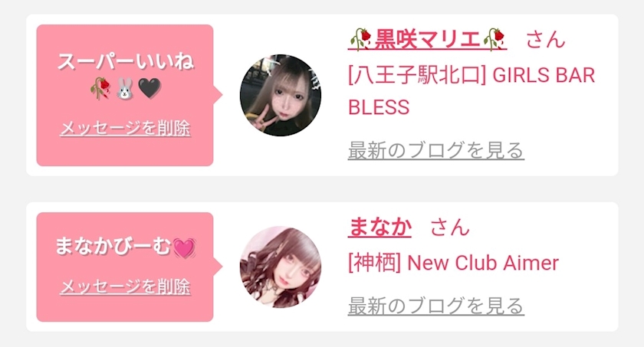This screenshot has width=644, height=347.
Task: View latest blog of 黒咲マリエ
Action: click(x=435, y=150)
